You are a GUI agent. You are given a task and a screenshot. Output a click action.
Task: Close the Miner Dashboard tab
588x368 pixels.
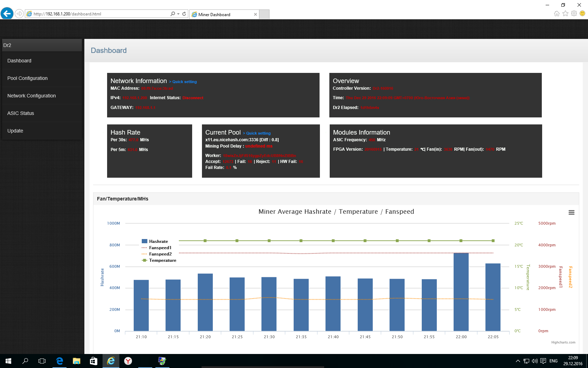tap(255, 14)
